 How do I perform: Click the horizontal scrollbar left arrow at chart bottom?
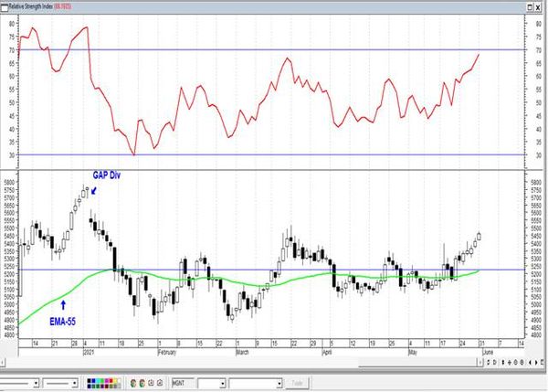[x=2, y=363]
